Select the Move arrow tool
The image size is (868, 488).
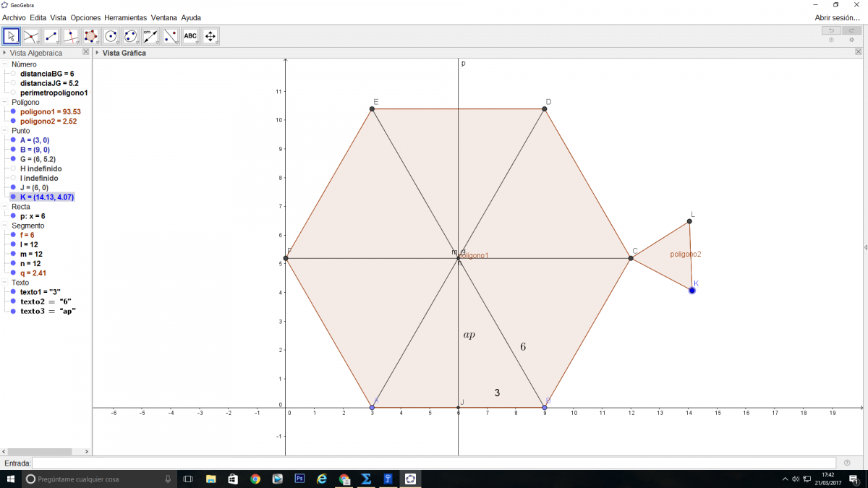coord(12,36)
